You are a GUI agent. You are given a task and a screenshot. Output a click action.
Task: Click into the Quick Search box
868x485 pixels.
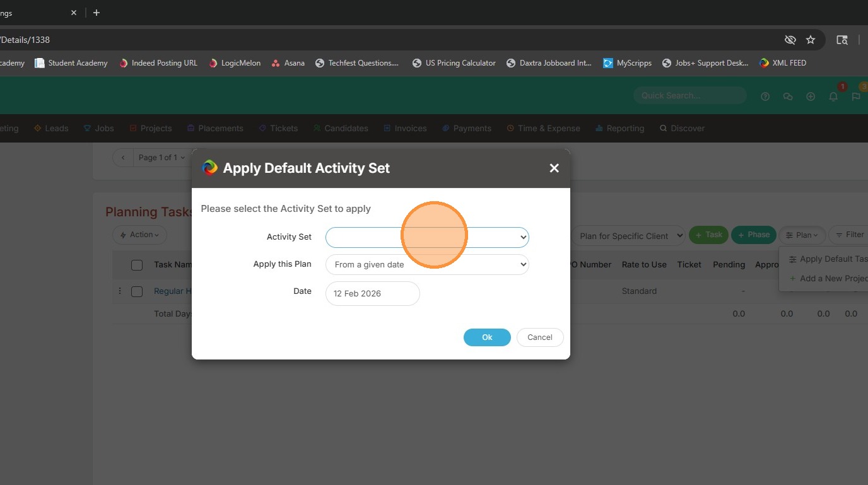pos(690,96)
